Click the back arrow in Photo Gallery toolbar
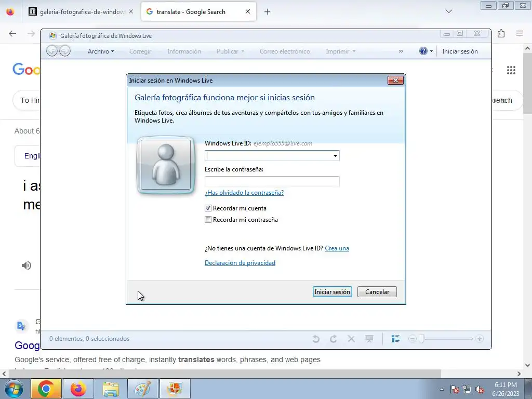This screenshot has height=399, width=532. pos(52,51)
